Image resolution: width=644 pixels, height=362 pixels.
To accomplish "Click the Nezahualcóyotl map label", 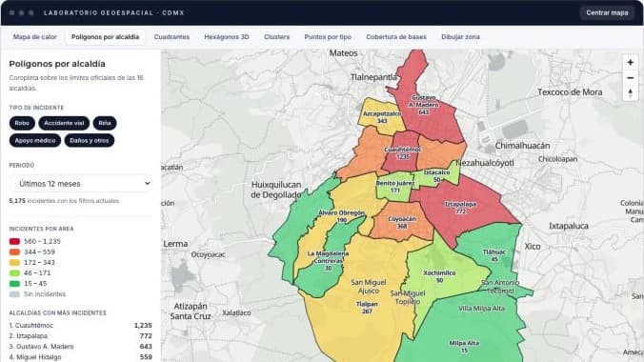I will [x=485, y=163].
